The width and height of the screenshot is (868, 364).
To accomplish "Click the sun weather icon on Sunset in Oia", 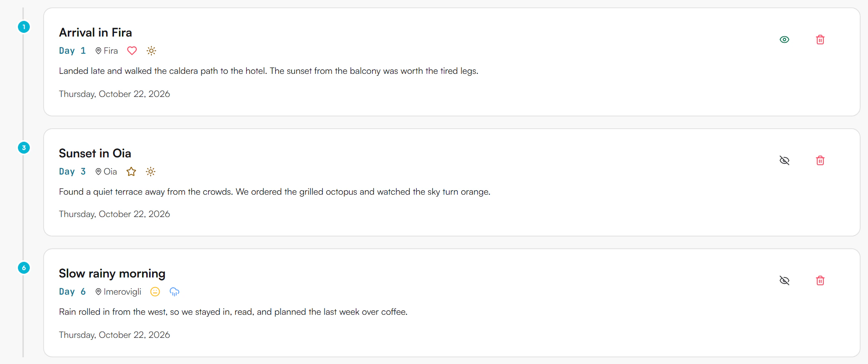I will click(150, 172).
